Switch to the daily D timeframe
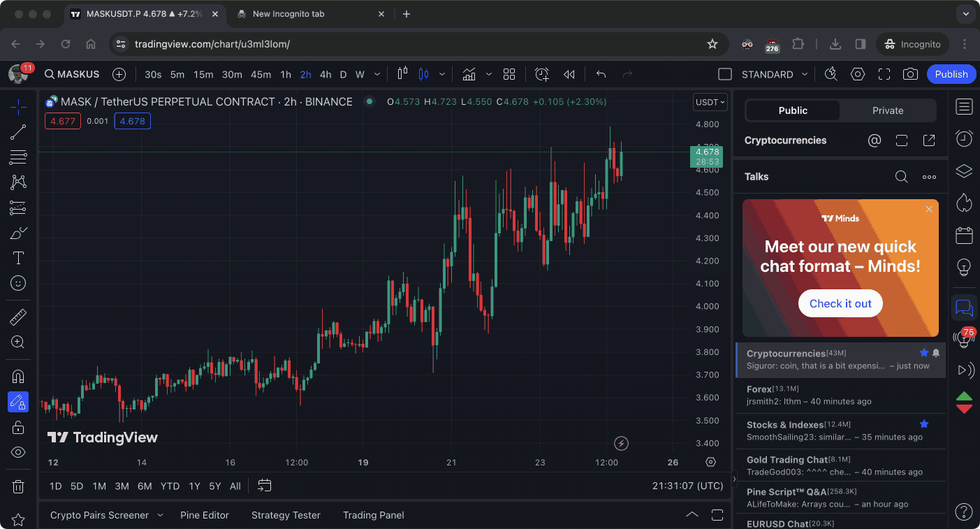Viewport: 980px width, 529px height. coord(343,74)
